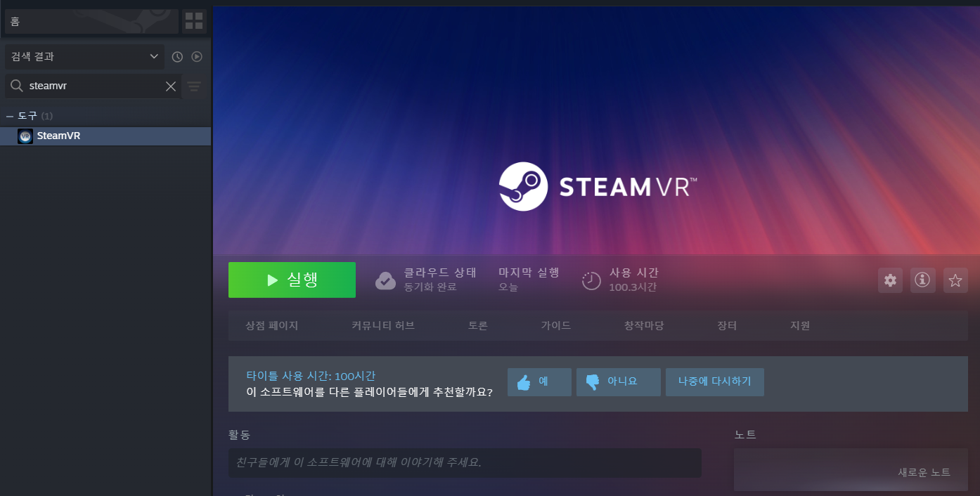980x496 pixels.
Task: Select SteamVR in the library list
Action: pyautogui.click(x=105, y=136)
